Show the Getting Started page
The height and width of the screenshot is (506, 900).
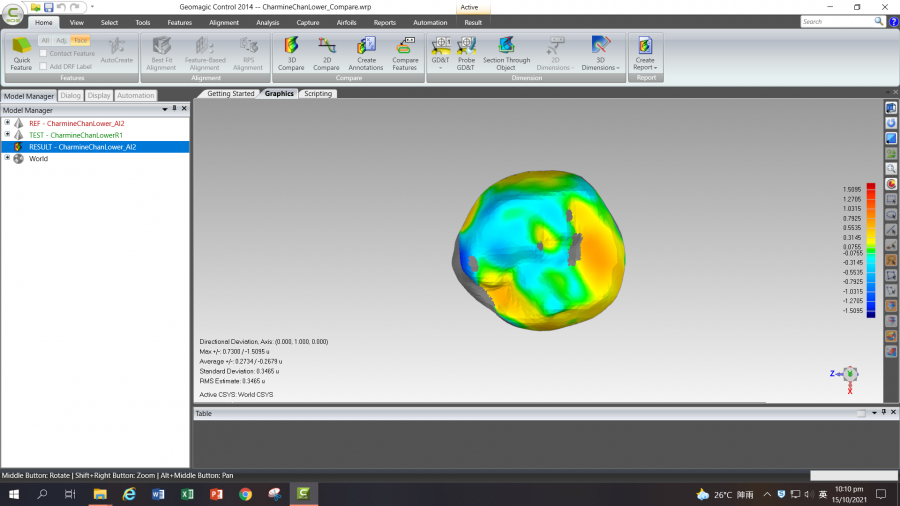231,94
